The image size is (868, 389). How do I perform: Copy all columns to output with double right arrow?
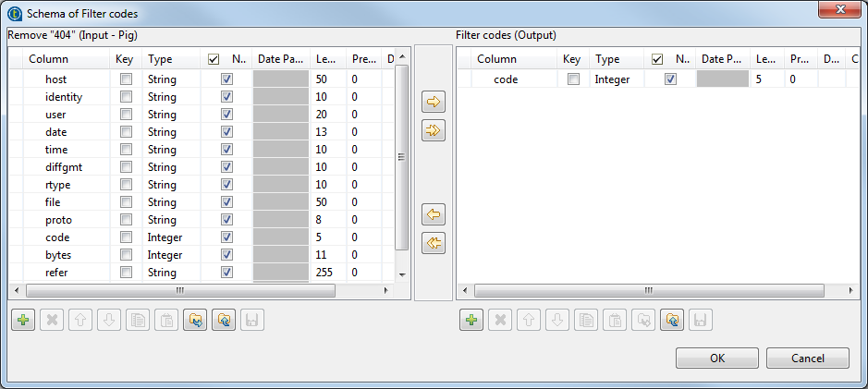[x=434, y=130]
